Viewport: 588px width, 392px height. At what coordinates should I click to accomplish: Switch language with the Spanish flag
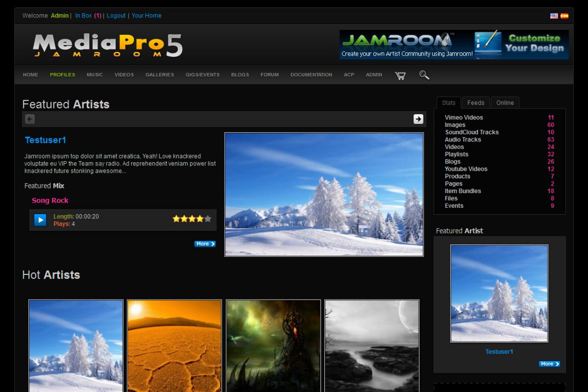(564, 16)
